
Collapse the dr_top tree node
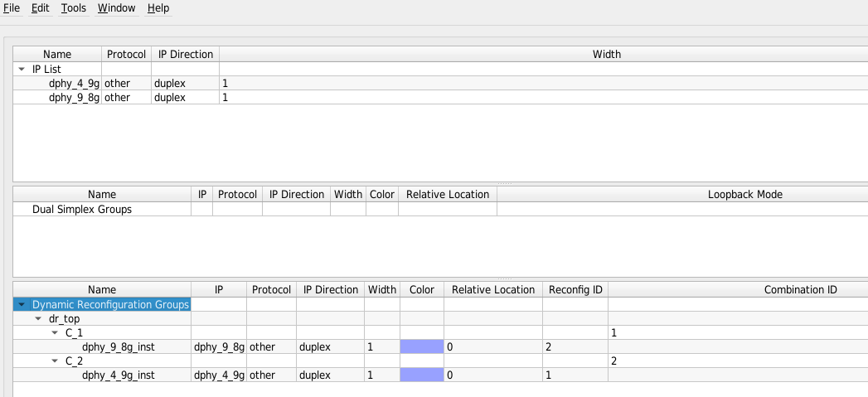click(38, 319)
